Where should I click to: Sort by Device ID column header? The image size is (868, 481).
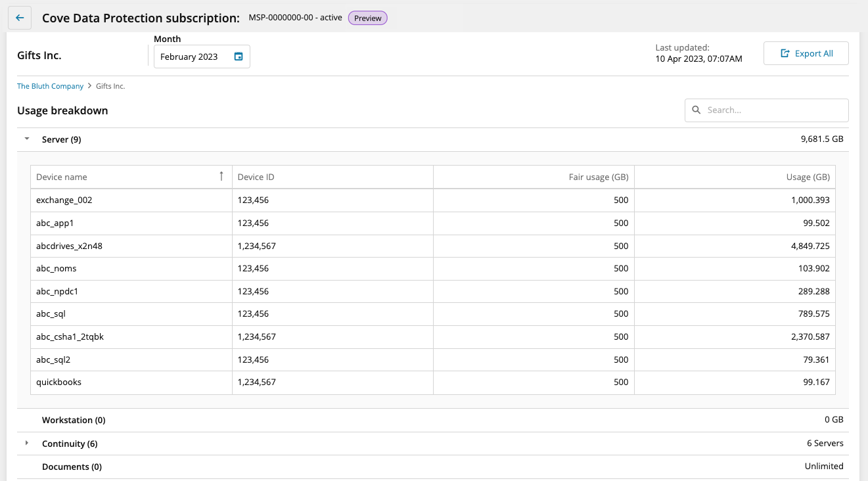[x=256, y=177]
